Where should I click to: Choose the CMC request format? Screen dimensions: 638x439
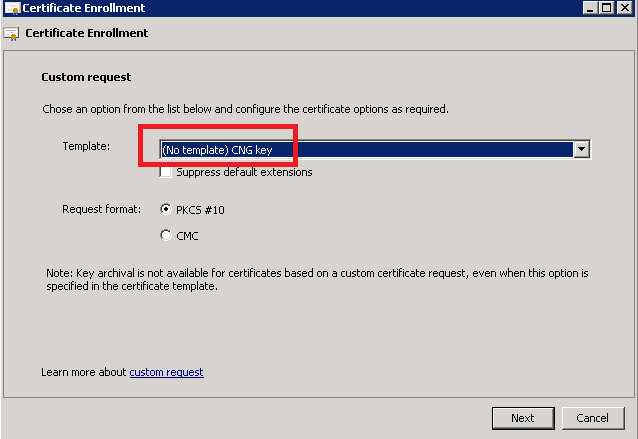[166, 236]
